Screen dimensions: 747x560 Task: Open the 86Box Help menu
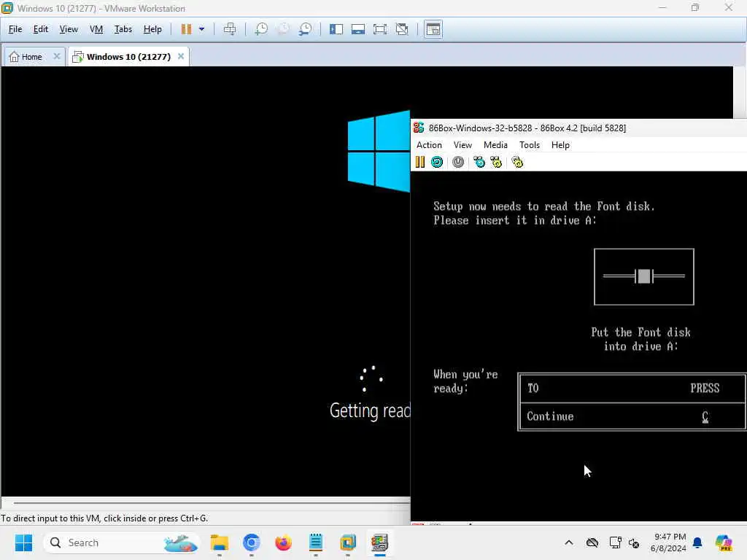coord(560,145)
